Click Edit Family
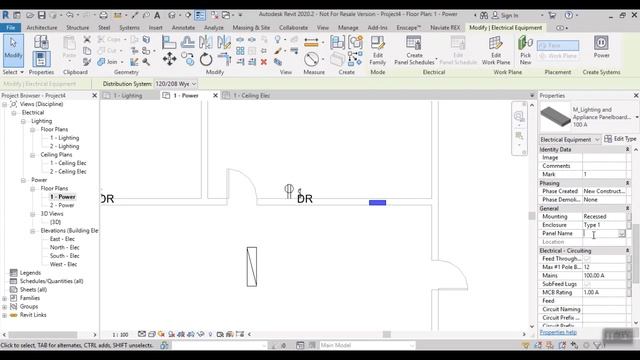The image size is (640, 360). click(378, 50)
